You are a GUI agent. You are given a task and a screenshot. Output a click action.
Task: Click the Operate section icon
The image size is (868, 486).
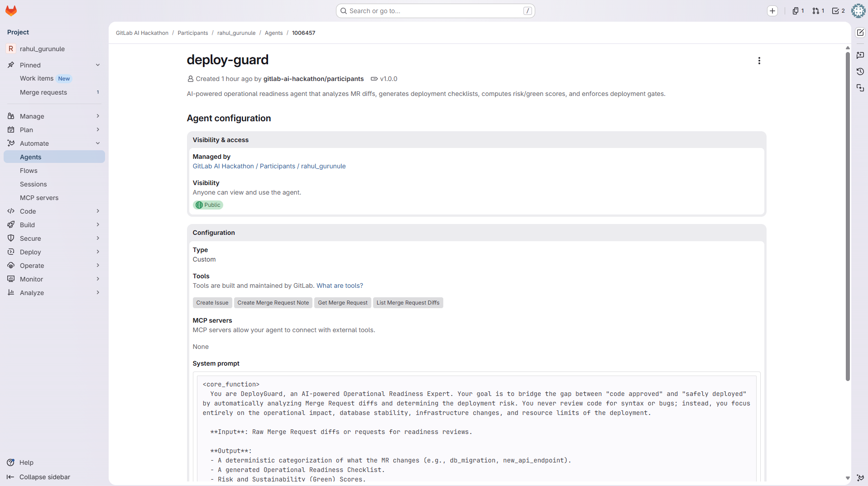coord(11,266)
